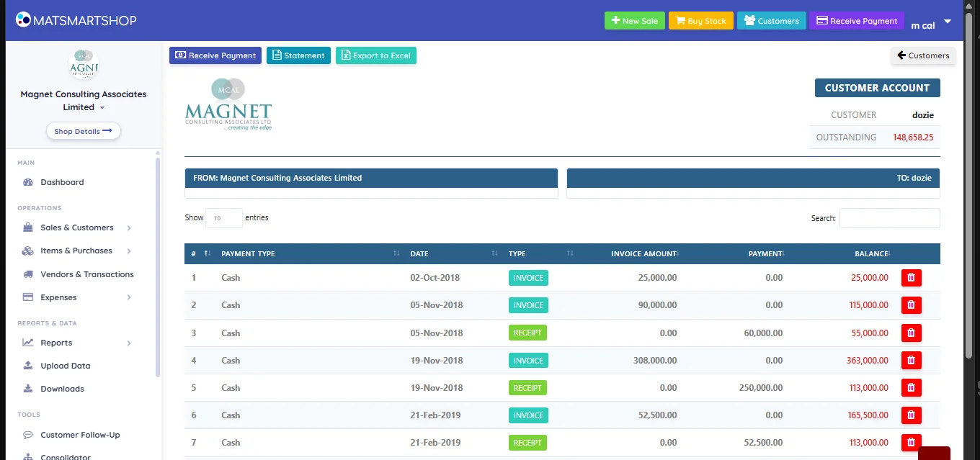
Task: Sort table by Date column
Action: click(x=453, y=253)
